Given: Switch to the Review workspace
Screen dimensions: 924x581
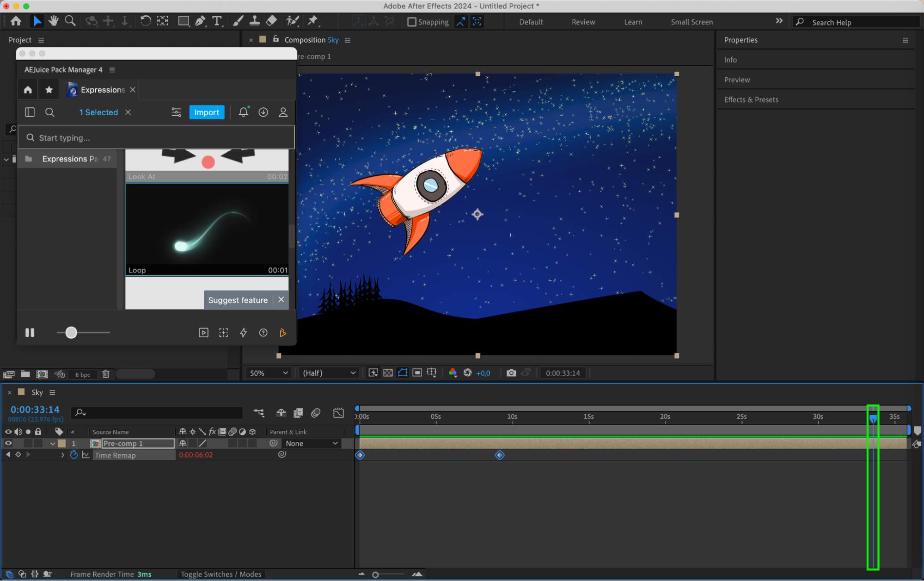Looking at the screenshot, I should [583, 22].
